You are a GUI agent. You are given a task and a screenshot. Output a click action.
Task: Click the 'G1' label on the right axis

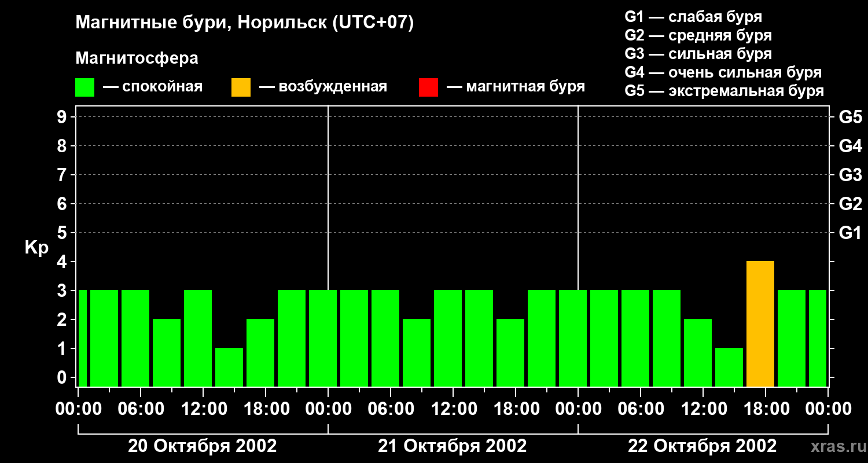pyautogui.click(x=851, y=233)
